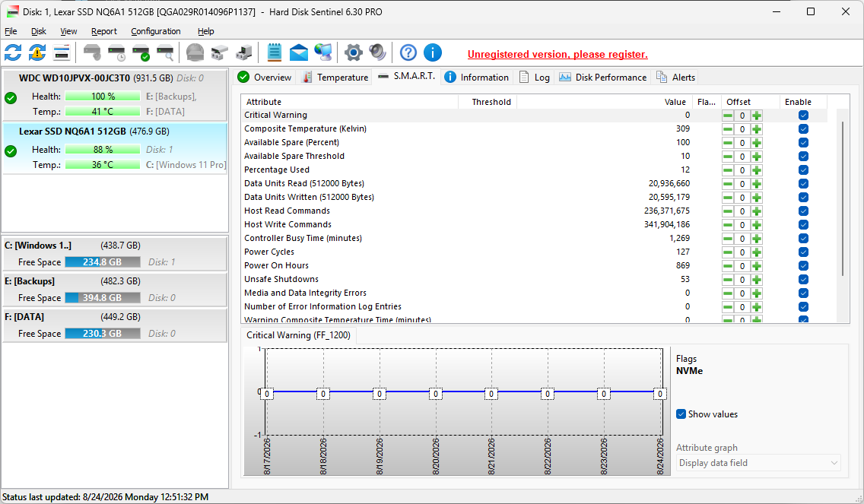Click minus offset icon for Power On Hours
The image size is (864, 504).
728,266
